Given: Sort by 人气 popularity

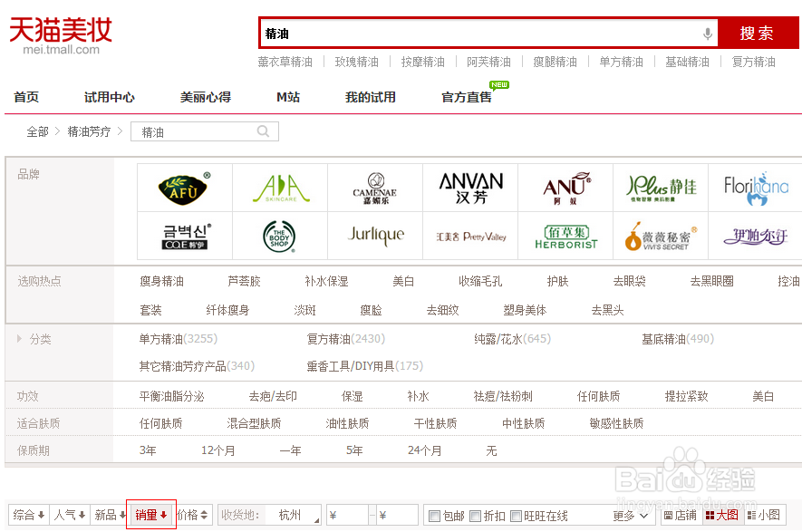Looking at the screenshot, I should tap(69, 515).
